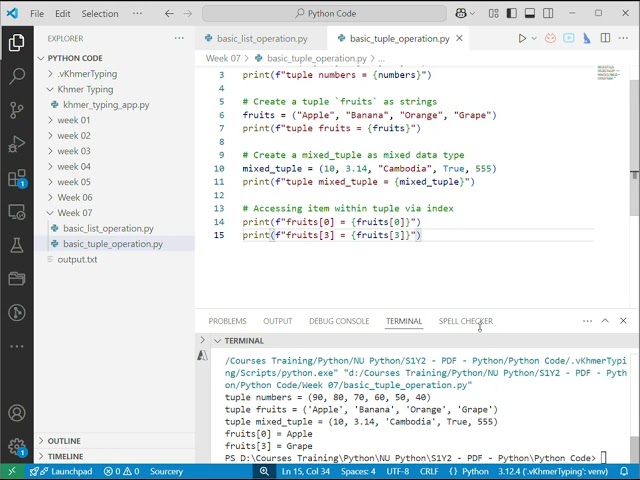
Task: Open Explorer views and more actions ellipsis
Action: 179,38
